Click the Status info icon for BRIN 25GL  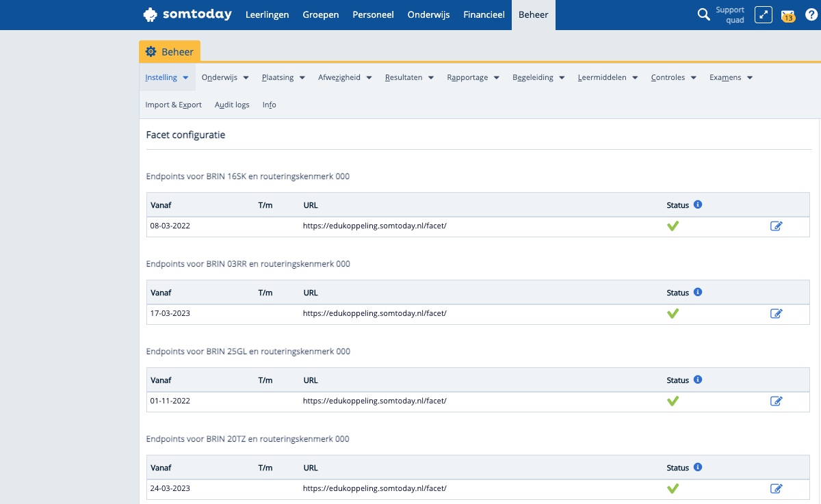coord(698,380)
